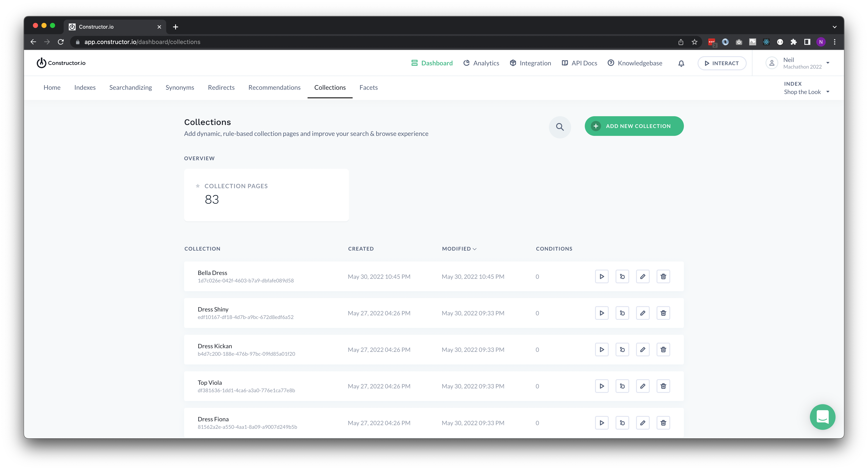Click the search magnifier icon
Screen dimensions: 868x470
pos(560,127)
